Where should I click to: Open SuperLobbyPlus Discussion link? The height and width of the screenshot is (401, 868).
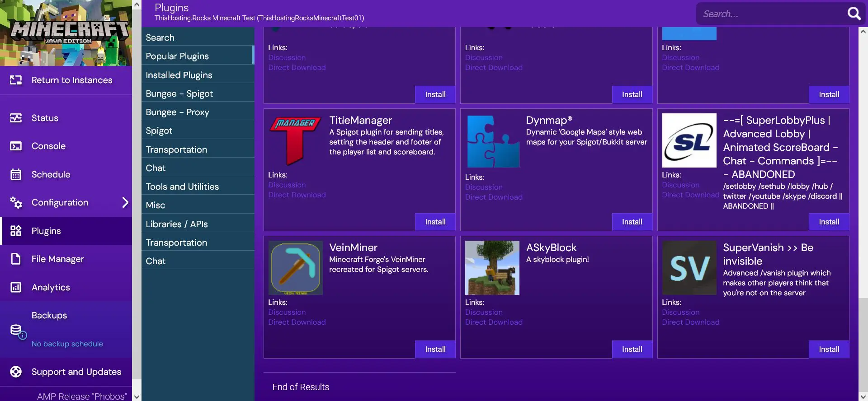(680, 185)
